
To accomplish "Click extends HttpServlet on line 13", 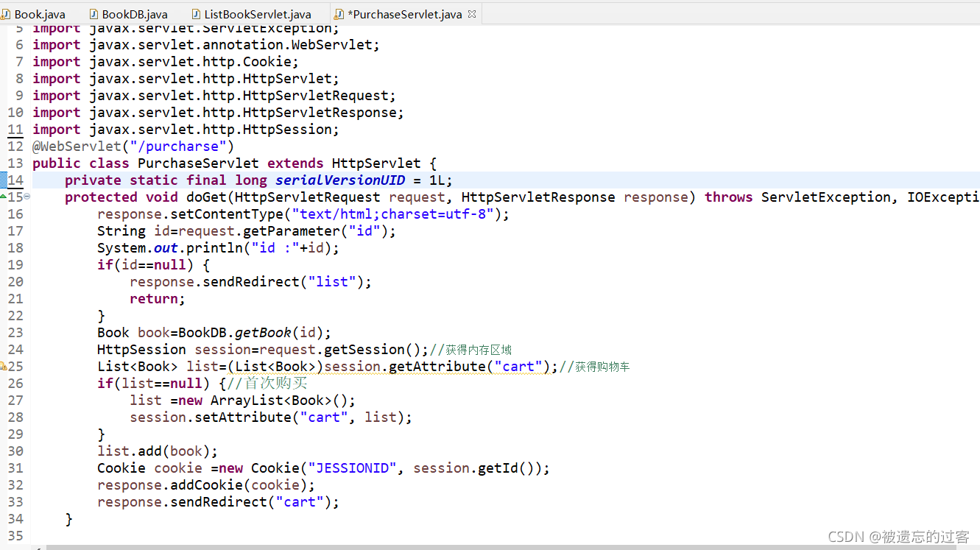I will click(344, 163).
